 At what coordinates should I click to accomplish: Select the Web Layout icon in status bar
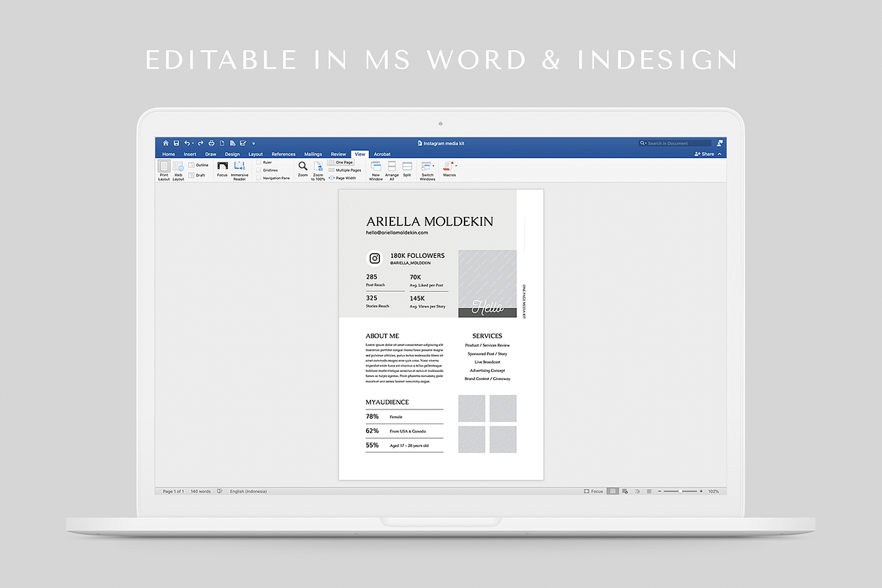coord(625,491)
